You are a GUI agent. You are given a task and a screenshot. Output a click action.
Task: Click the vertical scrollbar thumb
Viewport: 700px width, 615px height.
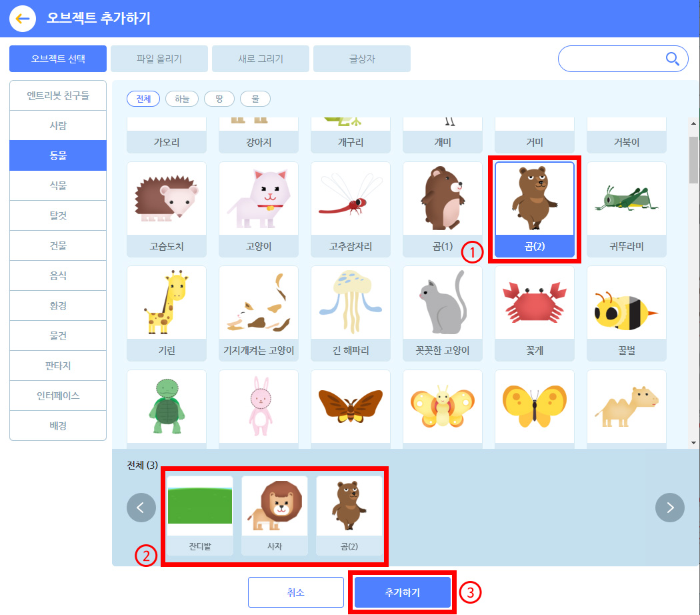[x=693, y=160]
